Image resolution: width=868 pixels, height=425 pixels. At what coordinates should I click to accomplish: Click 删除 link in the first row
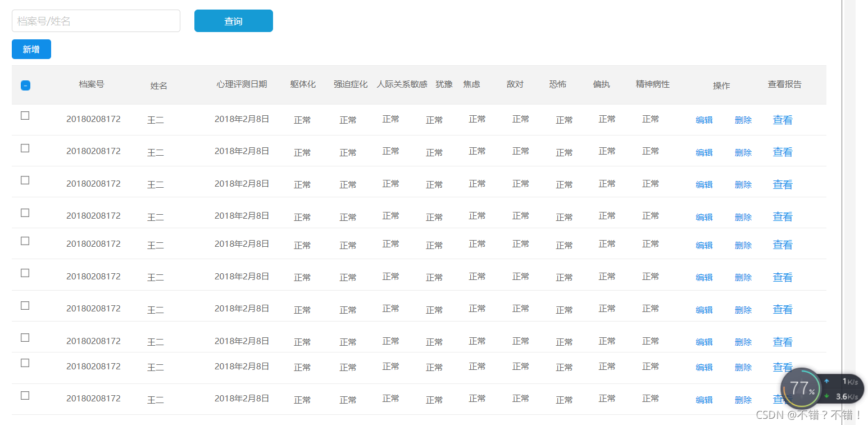743,120
